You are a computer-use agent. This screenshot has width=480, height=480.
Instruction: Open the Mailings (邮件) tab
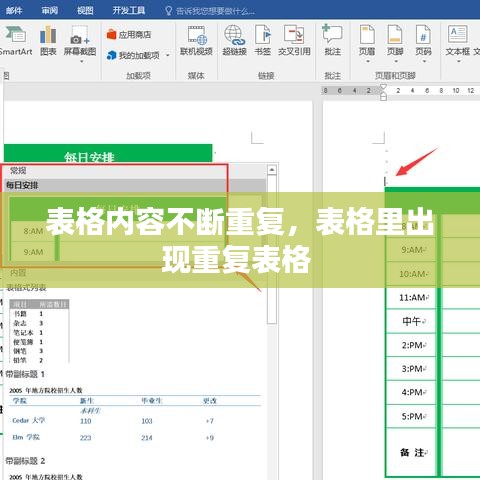14,11
